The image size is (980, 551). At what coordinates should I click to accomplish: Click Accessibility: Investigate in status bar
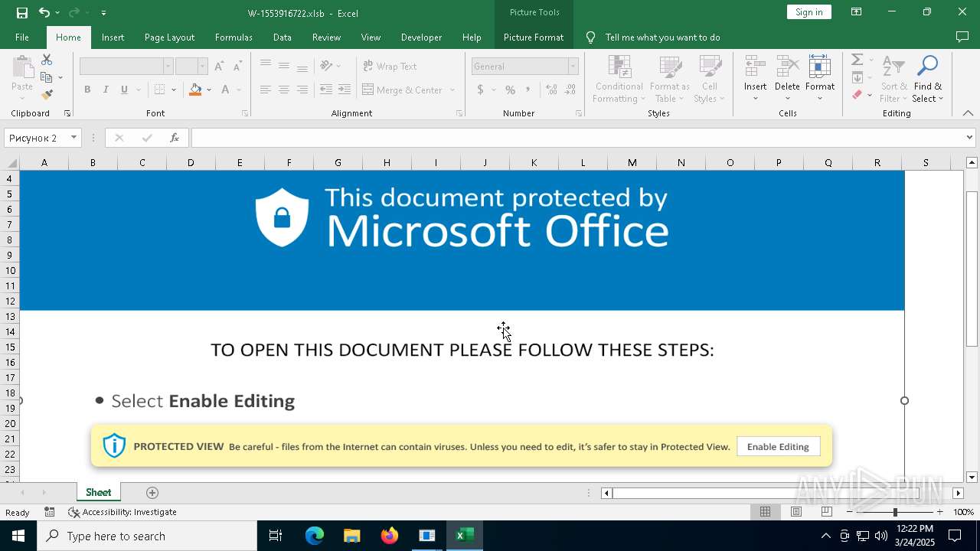coord(122,512)
